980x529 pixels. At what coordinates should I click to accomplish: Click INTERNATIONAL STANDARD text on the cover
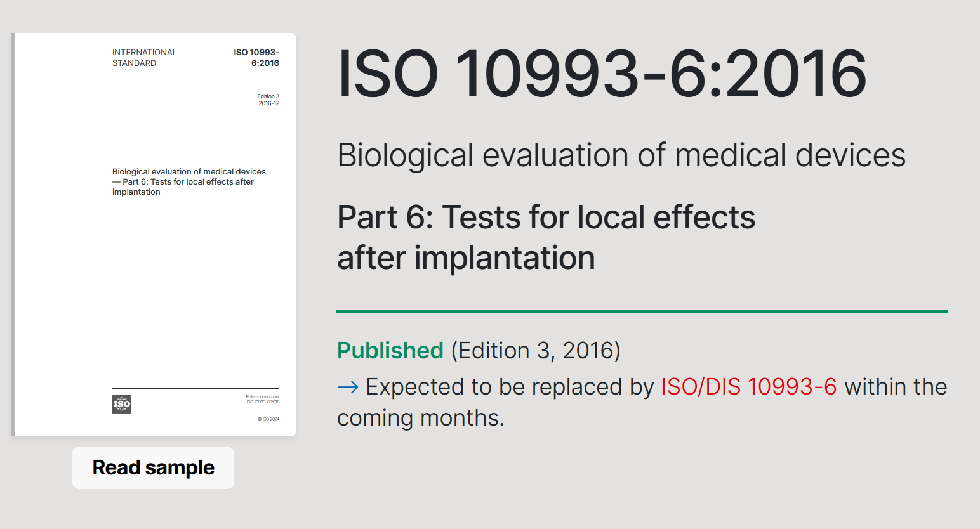pyautogui.click(x=144, y=58)
